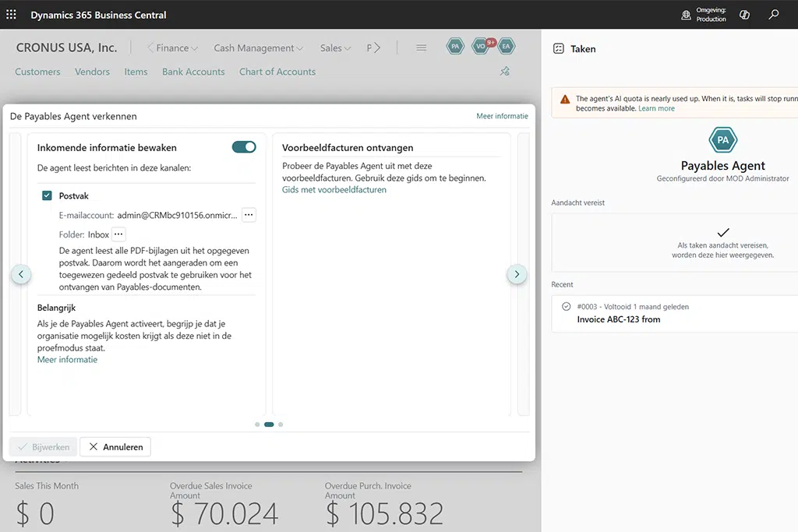Click the quota warning triangle icon
This screenshot has width=798, height=532.
click(x=565, y=99)
